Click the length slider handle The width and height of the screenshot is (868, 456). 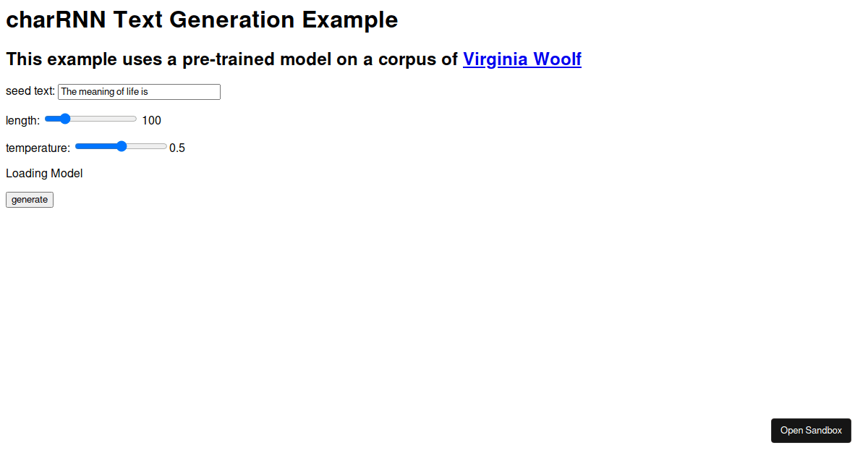coord(64,118)
